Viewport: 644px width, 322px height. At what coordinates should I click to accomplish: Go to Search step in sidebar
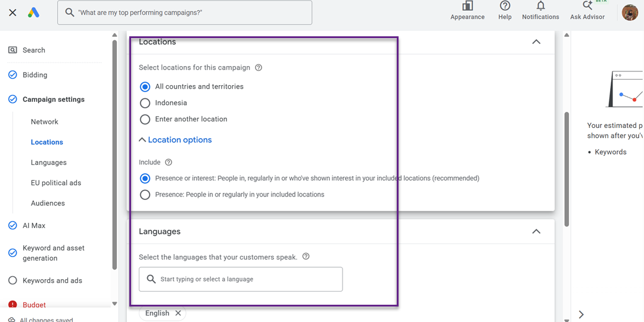(34, 50)
